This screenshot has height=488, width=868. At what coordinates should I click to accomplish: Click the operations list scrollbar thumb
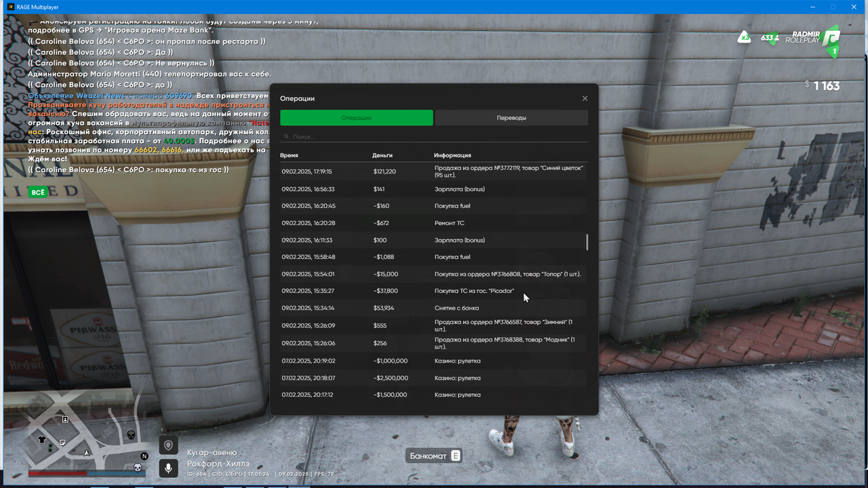click(587, 242)
